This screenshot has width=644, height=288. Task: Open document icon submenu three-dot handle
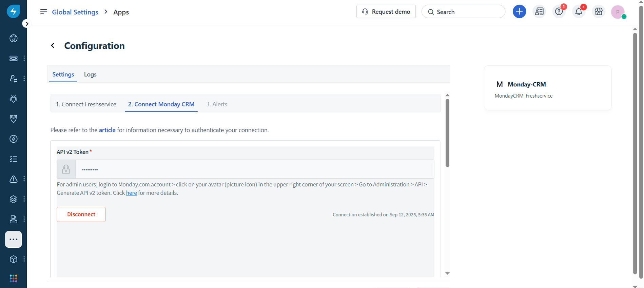pos(24,219)
